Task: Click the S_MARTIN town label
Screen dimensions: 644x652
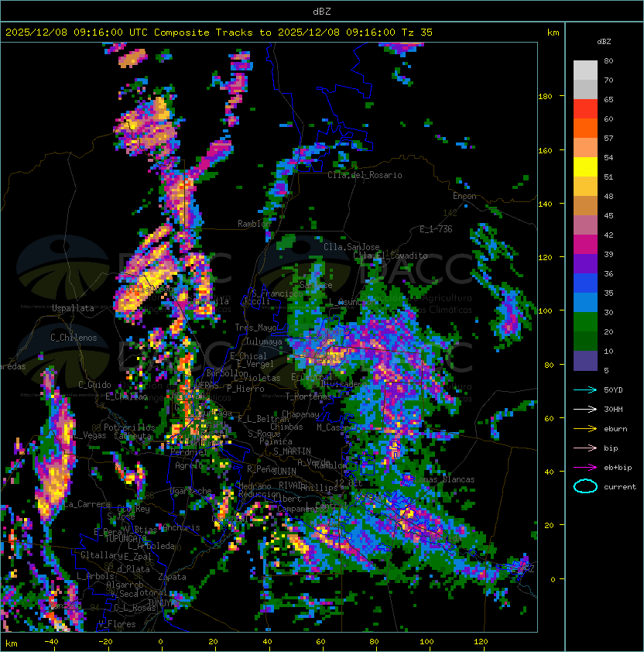Action: click(x=292, y=451)
